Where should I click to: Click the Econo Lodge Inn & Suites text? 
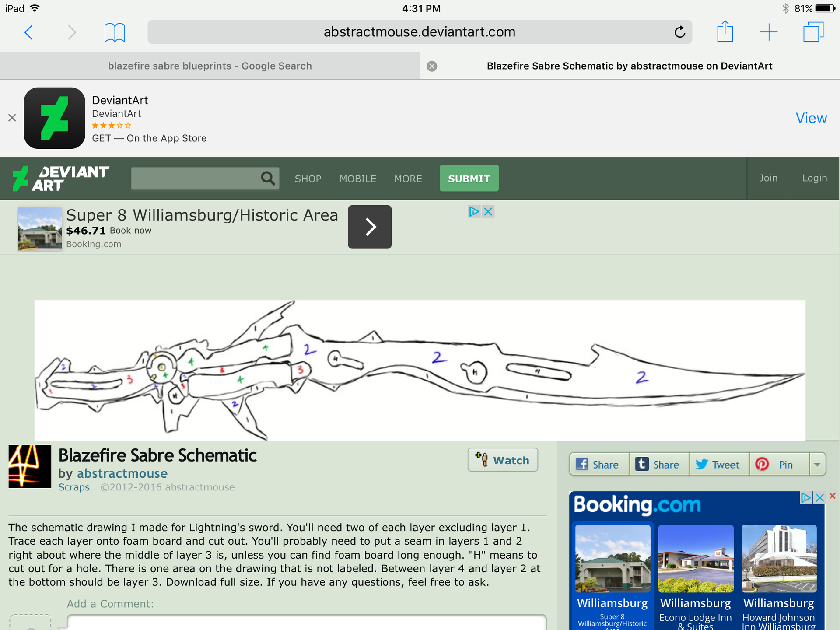pos(696,622)
